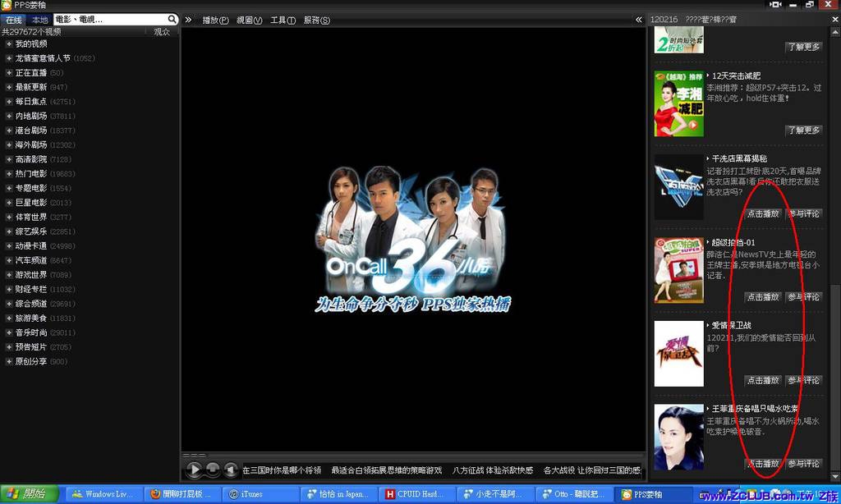This screenshot has width=841, height=504.
Task: Select 专题电影 in the category list
Action: [31, 188]
